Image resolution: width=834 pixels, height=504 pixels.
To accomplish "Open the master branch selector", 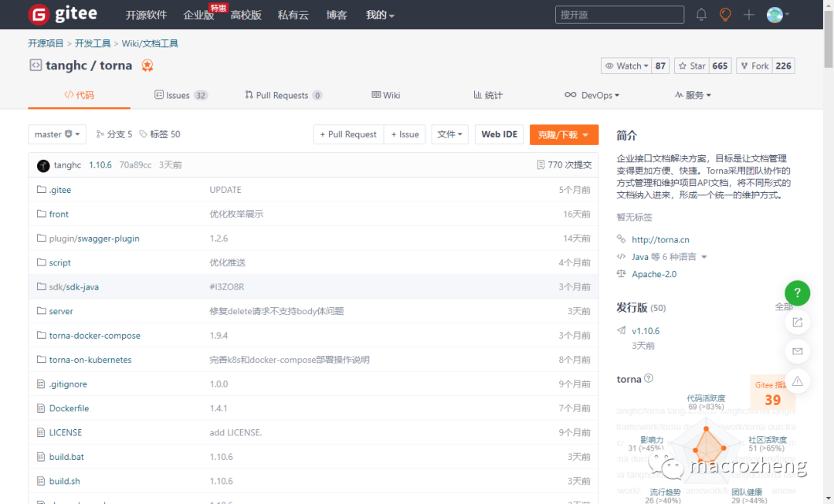I will coord(56,134).
